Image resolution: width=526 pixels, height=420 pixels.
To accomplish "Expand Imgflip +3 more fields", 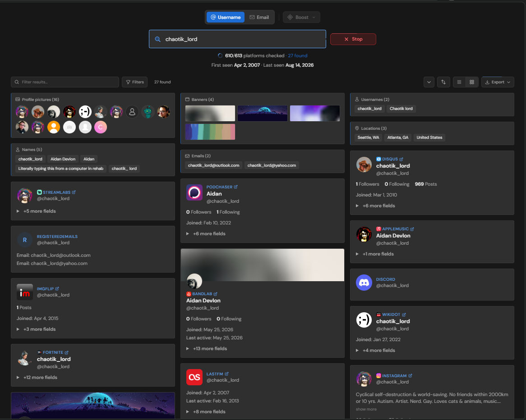I will coord(36,329).
